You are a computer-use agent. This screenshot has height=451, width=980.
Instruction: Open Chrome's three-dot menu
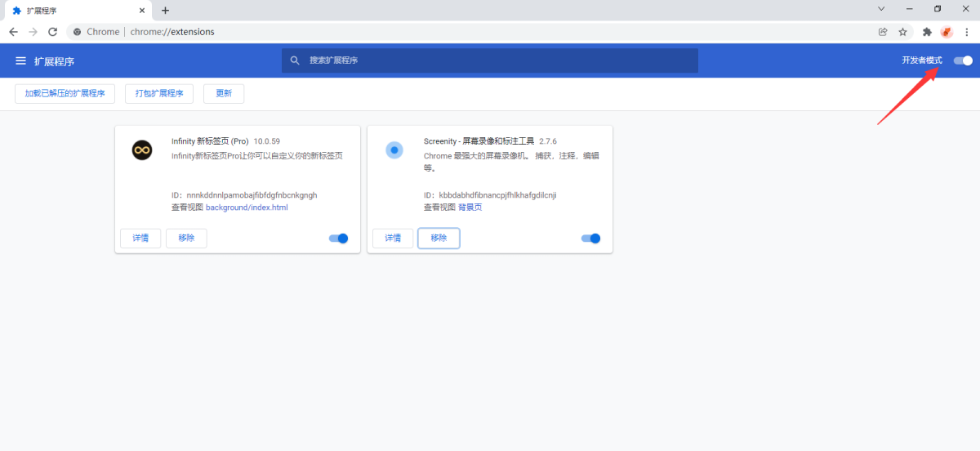pos(967,32)
